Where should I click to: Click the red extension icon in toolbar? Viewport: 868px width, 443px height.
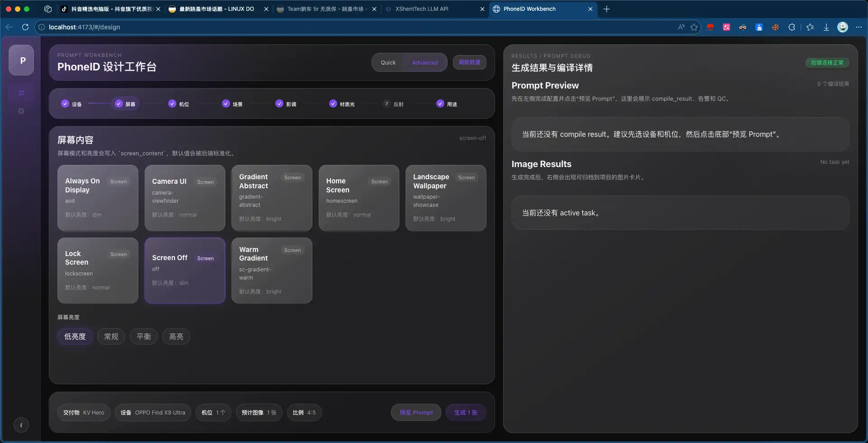710,27
